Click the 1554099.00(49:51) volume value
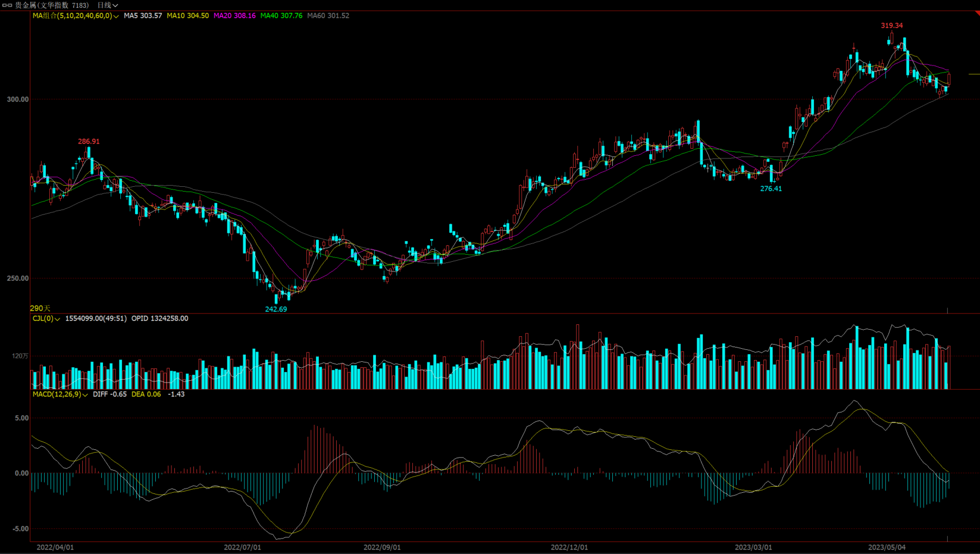This screenshot has height=554, width=980. pyautogui.click(x=96, y=318)
